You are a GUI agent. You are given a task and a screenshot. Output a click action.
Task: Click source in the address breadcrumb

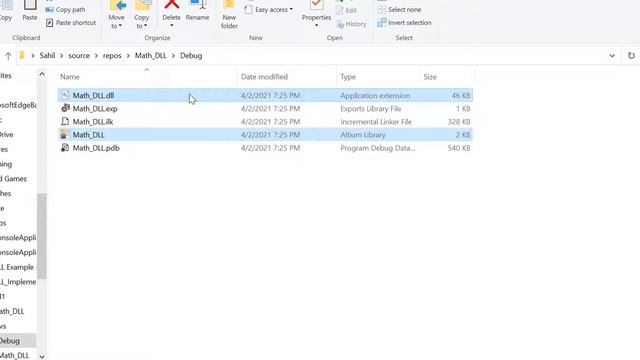coord(79,56)
